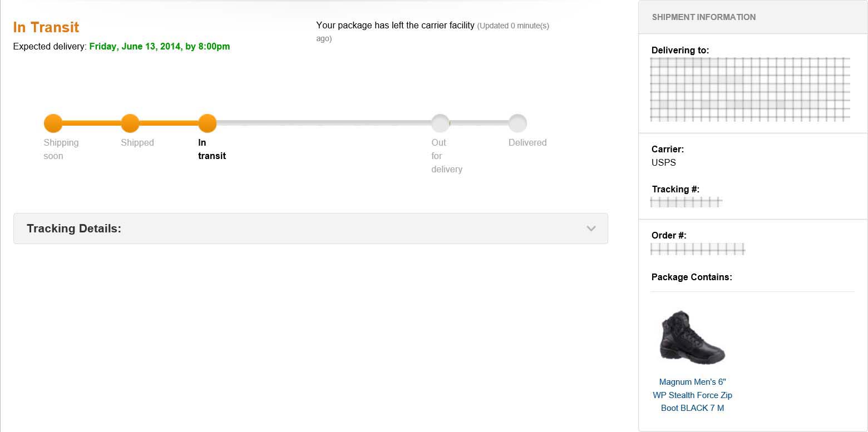The image size is (868, 432).
Task: Click the Package Contains label
Action: coord(692,277)
